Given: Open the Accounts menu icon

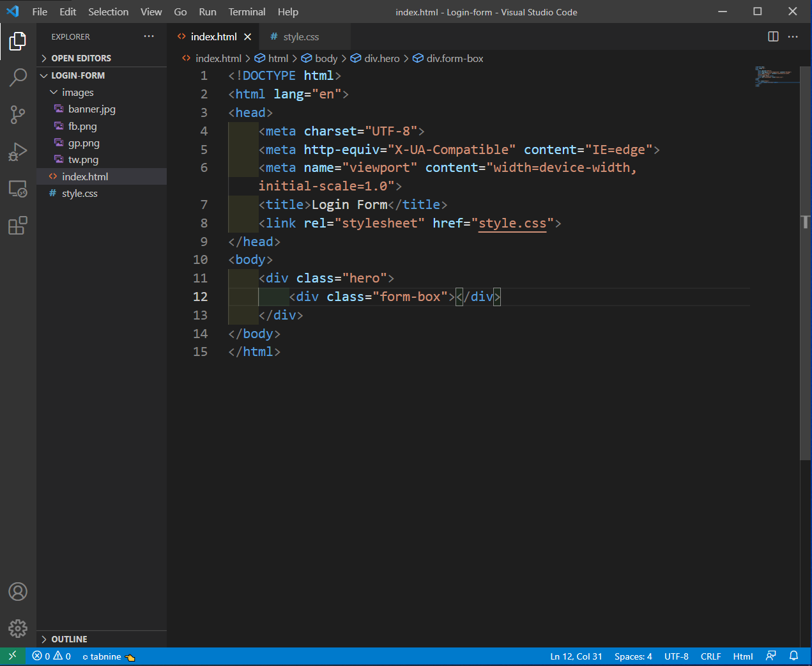Looking at the screenshot, I should point(18,592).
